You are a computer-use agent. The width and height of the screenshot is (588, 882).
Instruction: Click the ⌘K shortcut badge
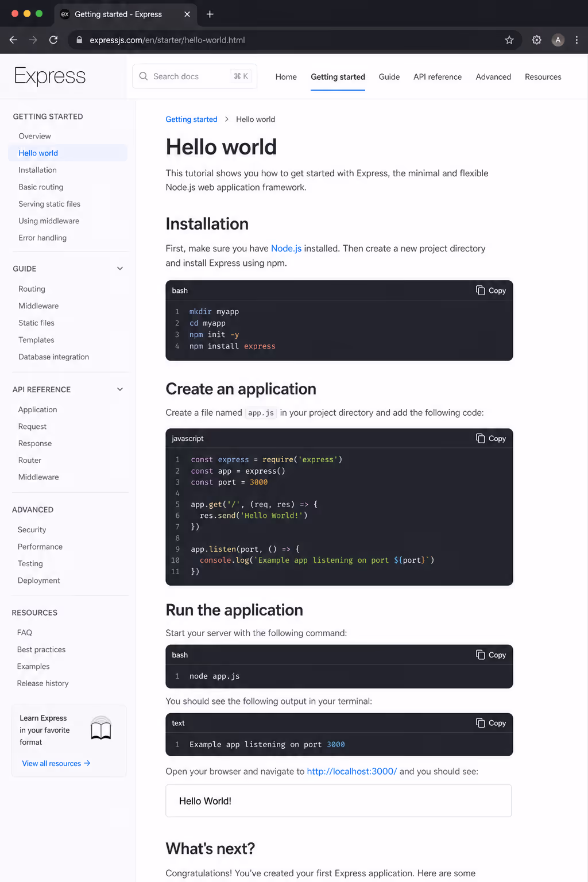tap(241, 76)
